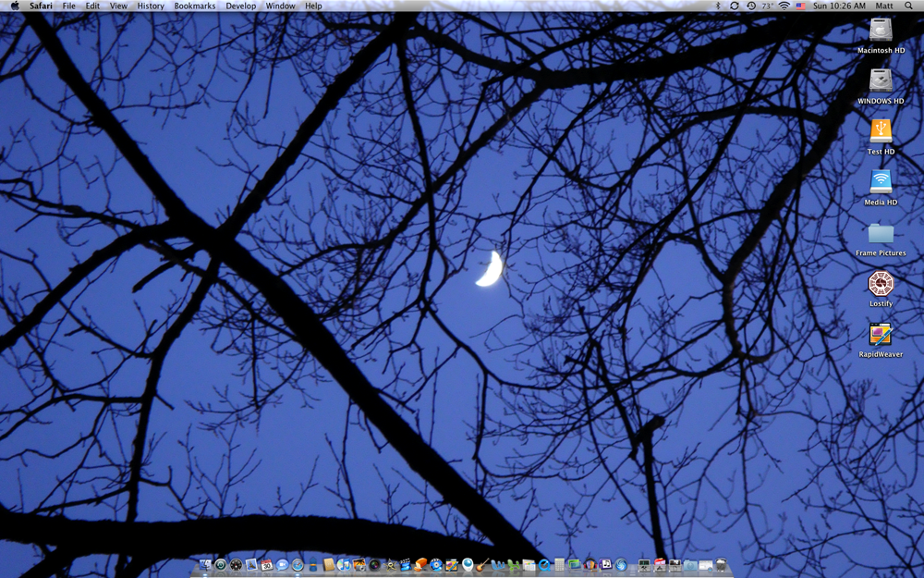Open Calculator in the Dock
Viewport: 924px width, 578px height.
(x=559, y=565)
